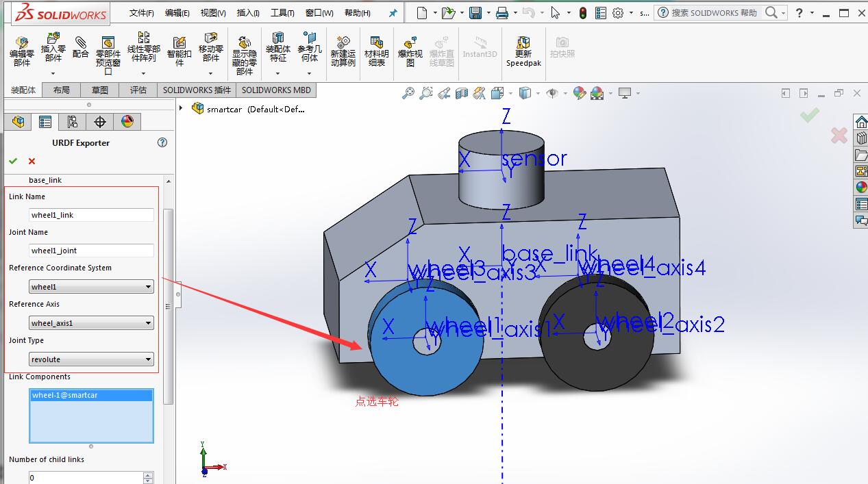Image resolution: width=868 pixels, height=484 pixels.
Task: Switch to the PropertyManager panel tab
Action: pos(45,122)
